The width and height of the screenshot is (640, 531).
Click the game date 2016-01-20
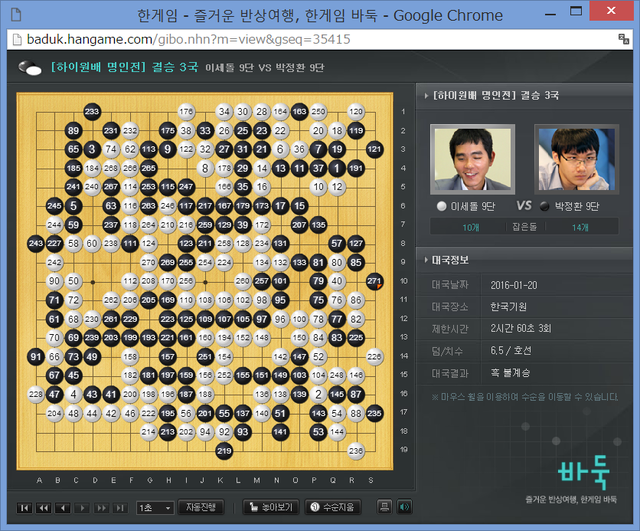pos(514,285)
